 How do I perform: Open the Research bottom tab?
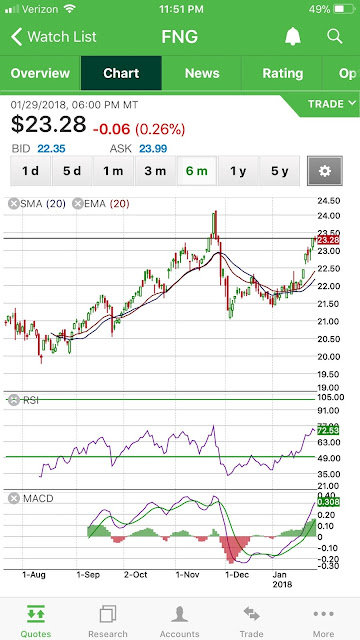coord(108,621)
